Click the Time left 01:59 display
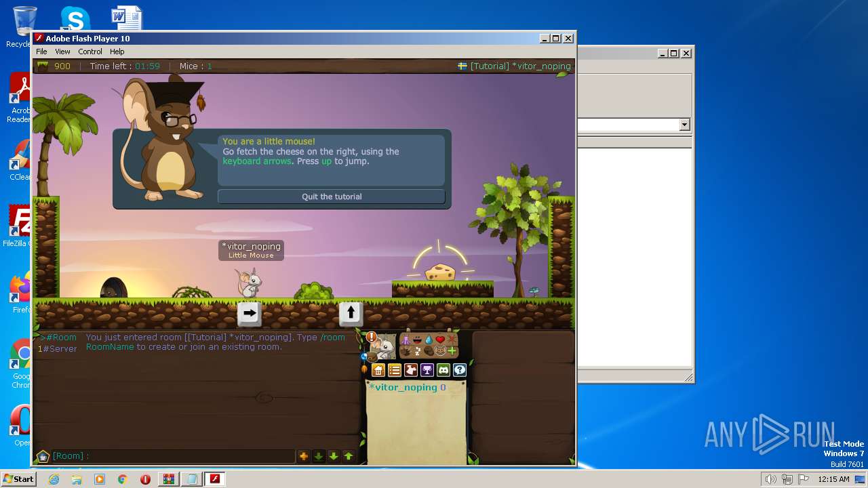The width and height of the screenshot is (868, 488). (x=125, y=66)
